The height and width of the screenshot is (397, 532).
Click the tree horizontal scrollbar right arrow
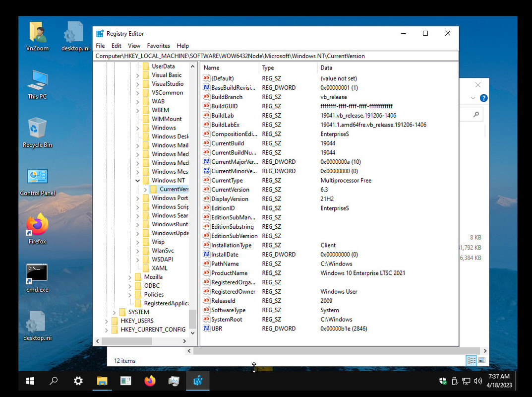pyautogui.click(x=184, y=341)
